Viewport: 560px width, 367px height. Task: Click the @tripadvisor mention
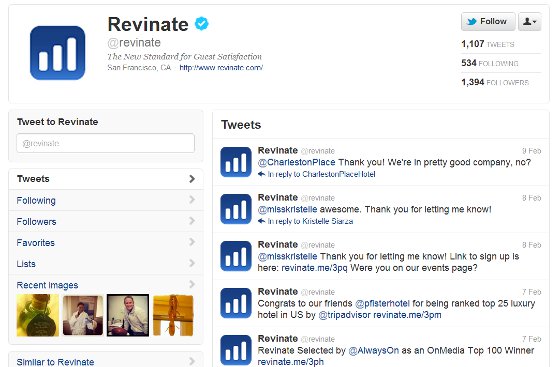(x=345, y=315)
